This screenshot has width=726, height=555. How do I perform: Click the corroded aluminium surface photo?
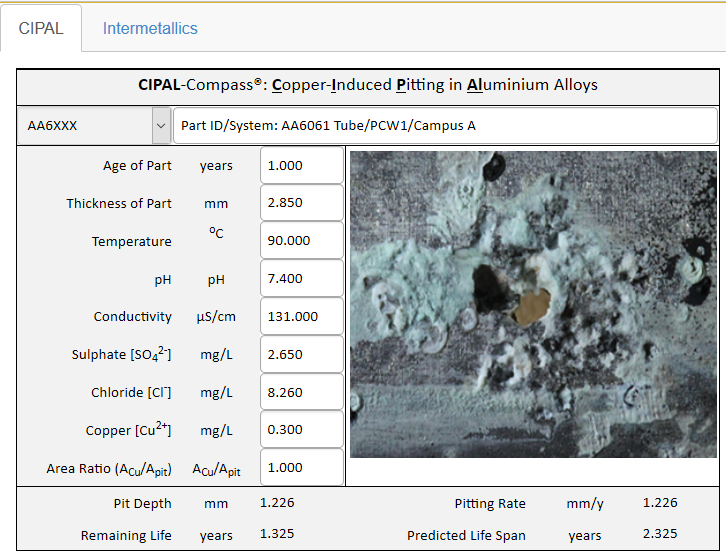click(x=533, y=304)
